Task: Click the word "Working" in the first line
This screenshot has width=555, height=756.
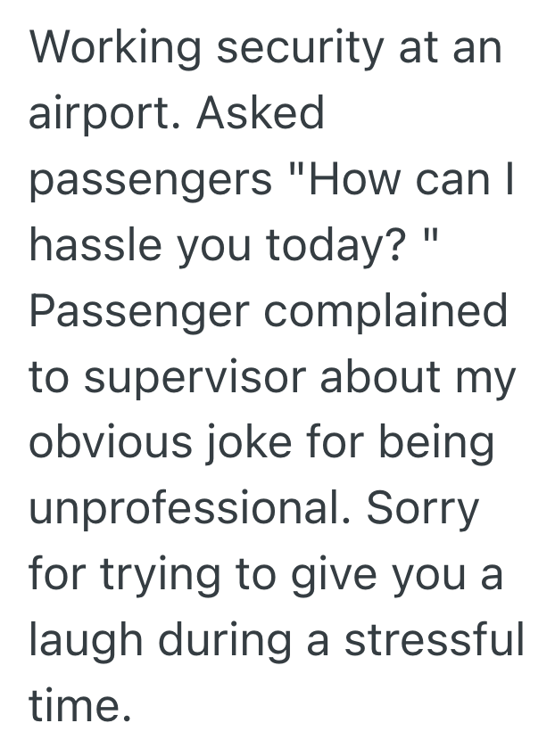Action: tap(112, 47)
